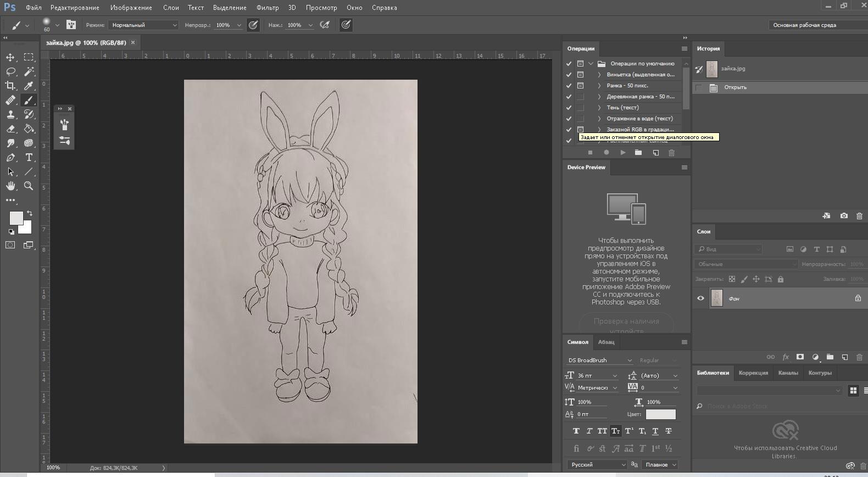Hide the Фон layer with eye icon
The width and height of the screenshot is (868, 477).
pyautogui.click(x=700, y=298)
